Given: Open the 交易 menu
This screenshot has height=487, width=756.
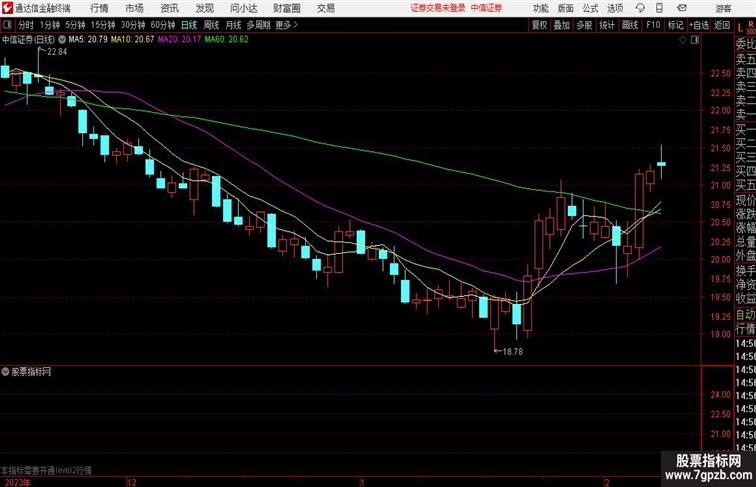Looking at the screenshot, I should click(325, 8).
